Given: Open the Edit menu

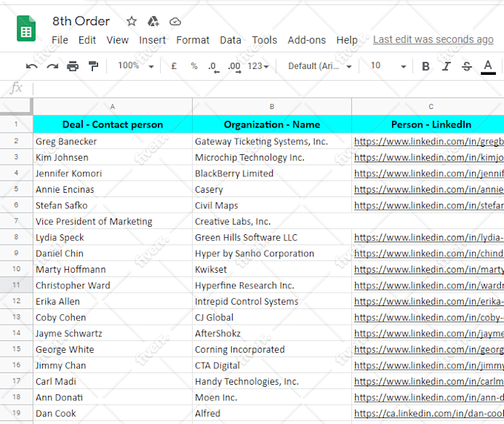Looking at the screenshot, I should (87, 40).
